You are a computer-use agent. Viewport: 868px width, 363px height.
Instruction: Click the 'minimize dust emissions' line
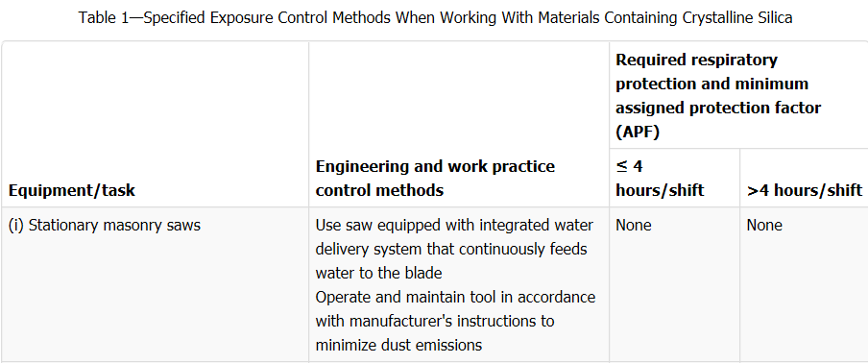pyautogui.click(x=398, y=346)
